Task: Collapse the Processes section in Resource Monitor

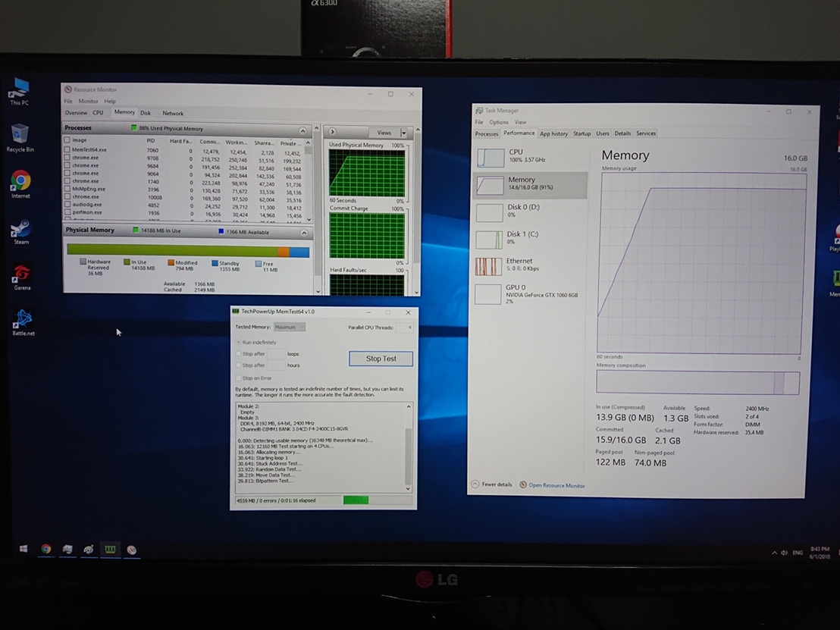Action: click(302, 130)
